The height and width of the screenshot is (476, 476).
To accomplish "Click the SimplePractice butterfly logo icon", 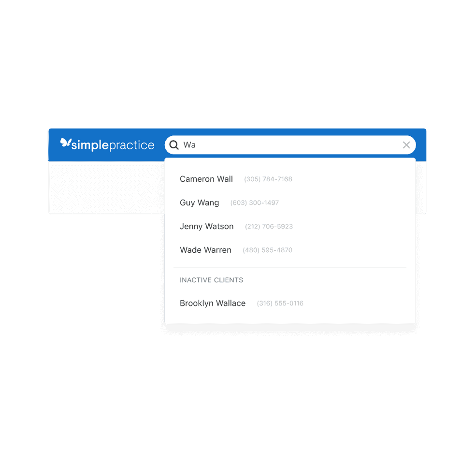I will tap(65, 143).
